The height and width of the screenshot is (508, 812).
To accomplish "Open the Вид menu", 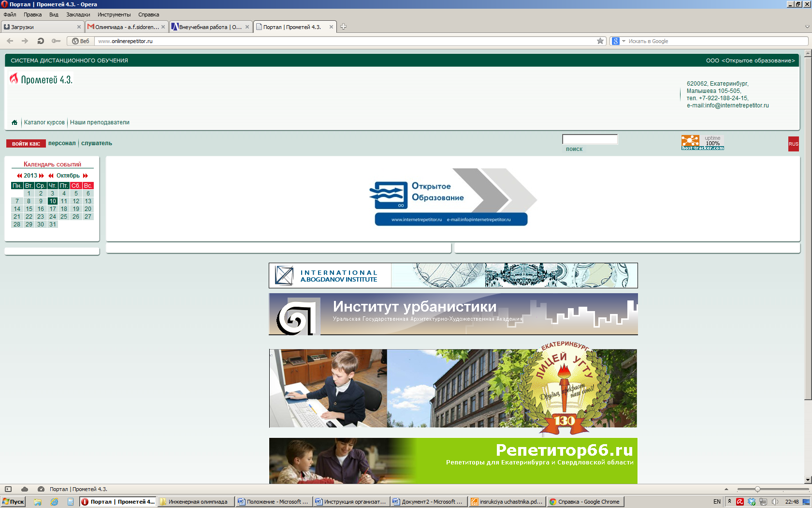I will click(54, 15).
